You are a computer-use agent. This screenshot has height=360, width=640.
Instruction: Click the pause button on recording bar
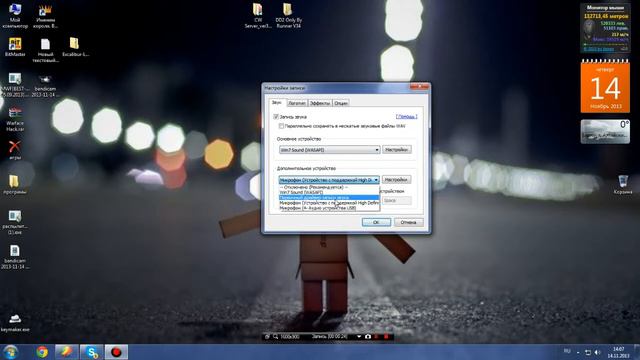point(377,337)
